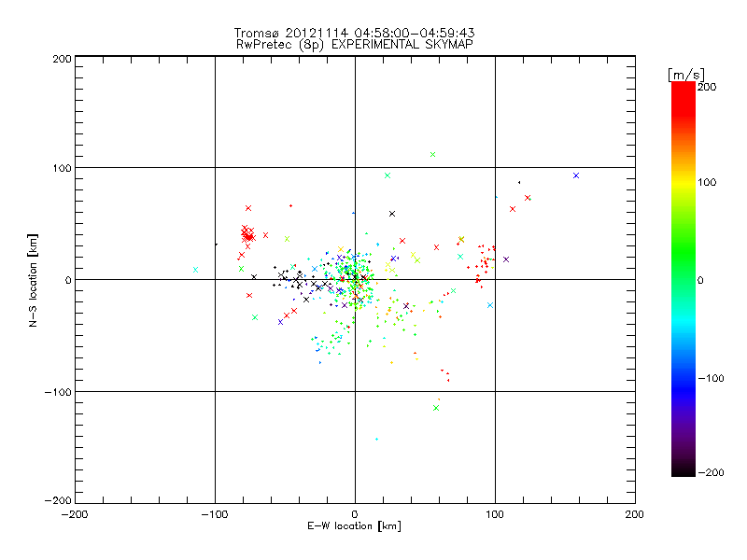The width and height of the screenshot is (747, 560).
Task: Click the colorbar label '100'
Action: pos(707,182)
